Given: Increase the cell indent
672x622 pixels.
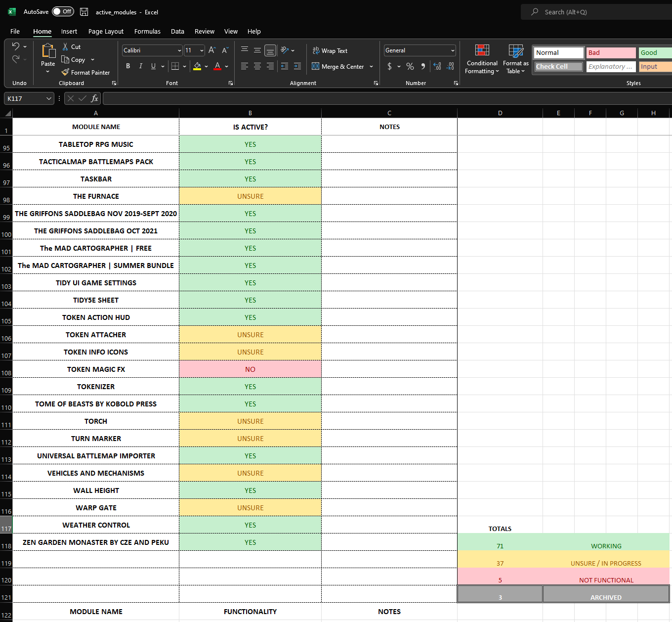Looking at the screenshot, I should pyautogui.click(x=297, y=66).
